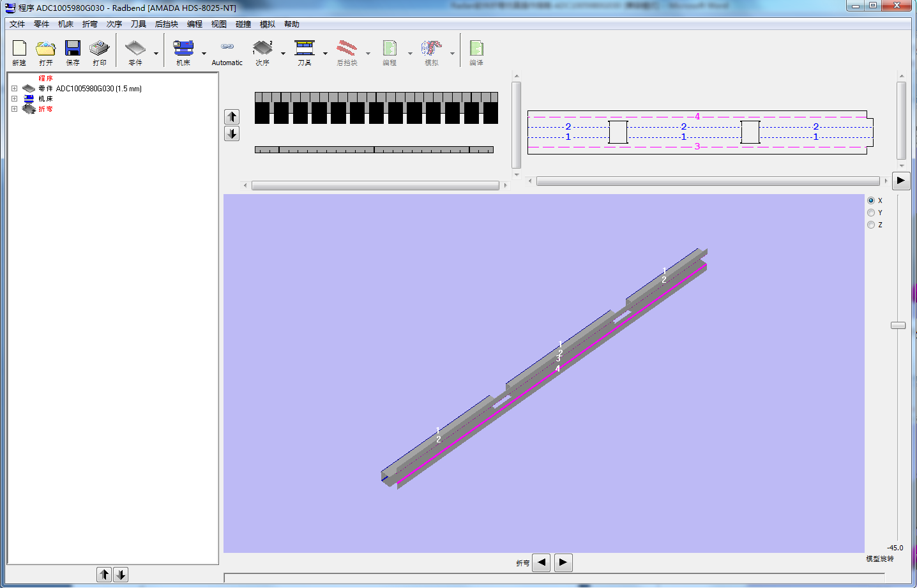Screen dimensions: 917x588
Task: Go to next bend with right arrow
Action: click(x=563, y=562)
